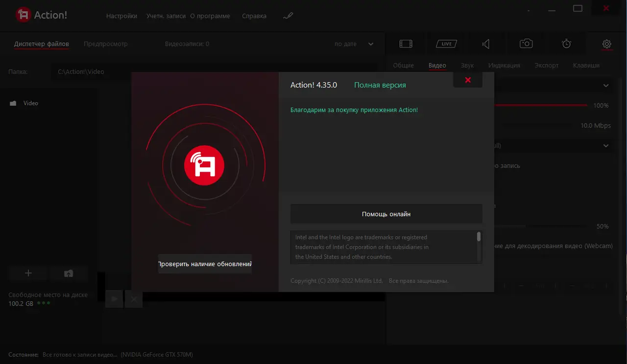
Task: Select the Видео settings tab
Action: pyautogui.click(x=437, y=66)
